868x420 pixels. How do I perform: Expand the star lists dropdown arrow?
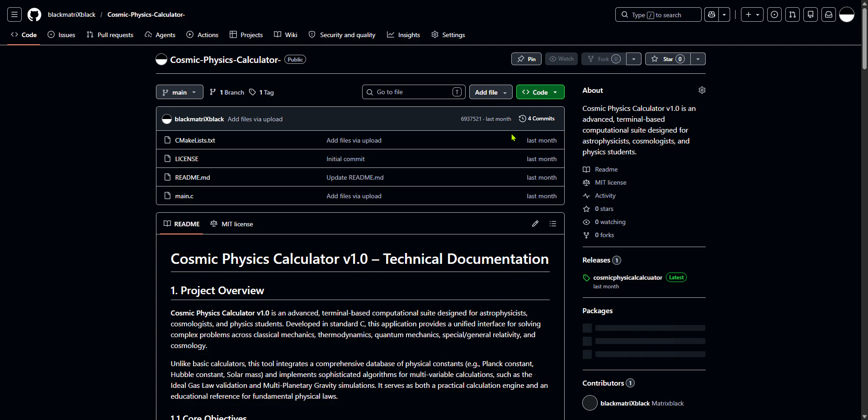[698, 59]
